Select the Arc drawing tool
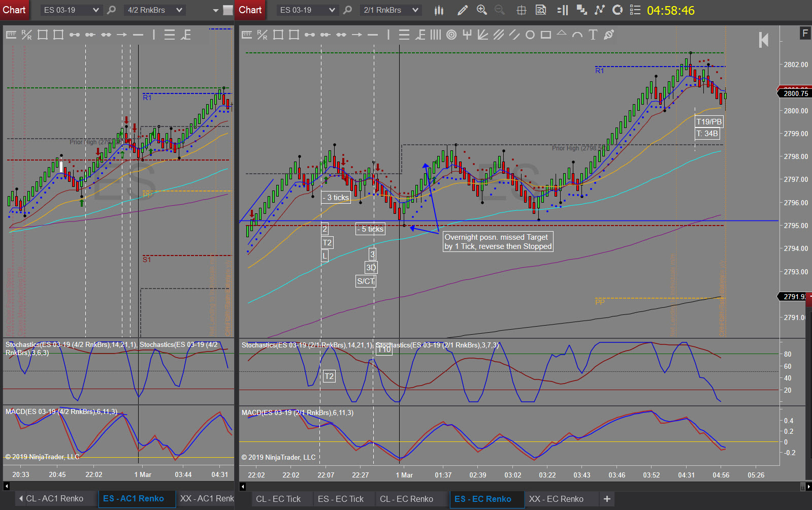Viewport: 812px width, 510px height. click(x=577, y=35)
